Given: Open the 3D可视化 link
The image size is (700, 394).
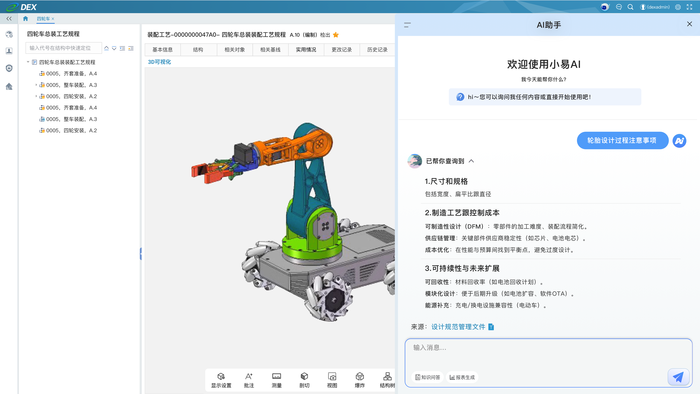Looking at the screenshot, I should pyautogui.click(x=159, y=62).
